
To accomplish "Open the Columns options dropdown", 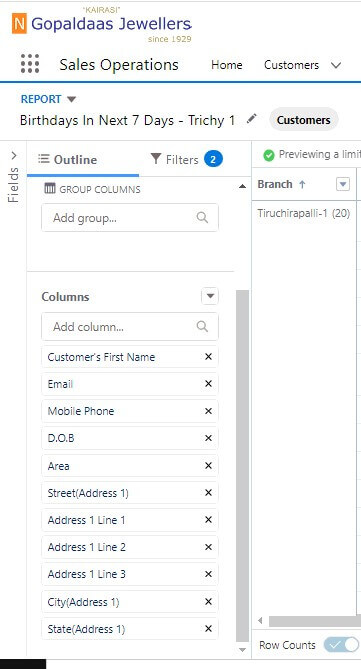I will [210, 297].
